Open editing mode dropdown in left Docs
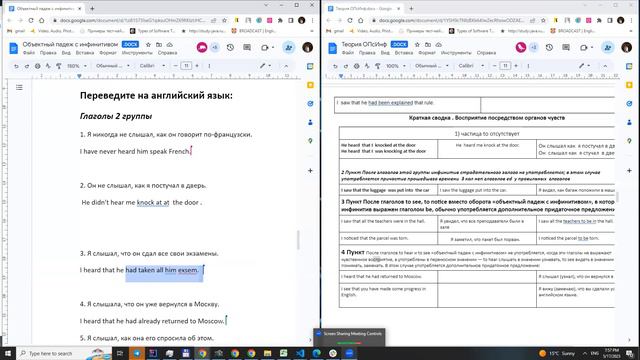 click(266, 66)
